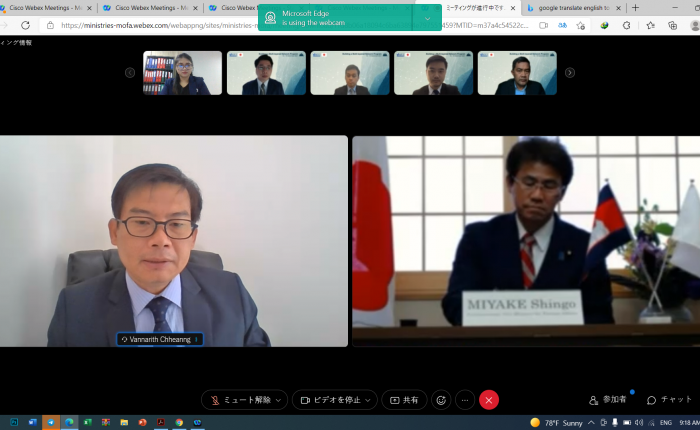This screenshot has height=430, width=700.
Task: Select first participant thumbnail with bookshelf background
Action: pos(183,73)
